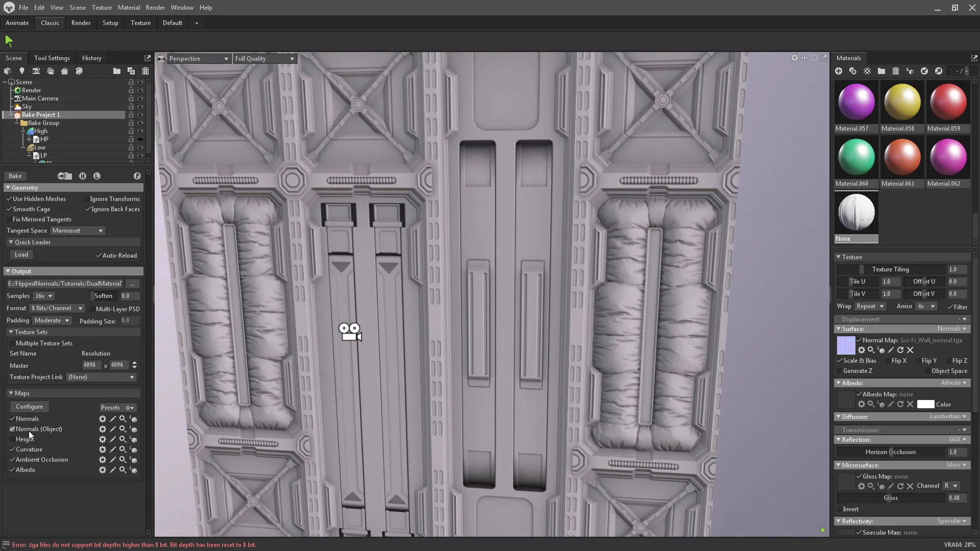Click pencil icon in the Ambient Occlusion row
980x551 pixels.
click(113, 460)
